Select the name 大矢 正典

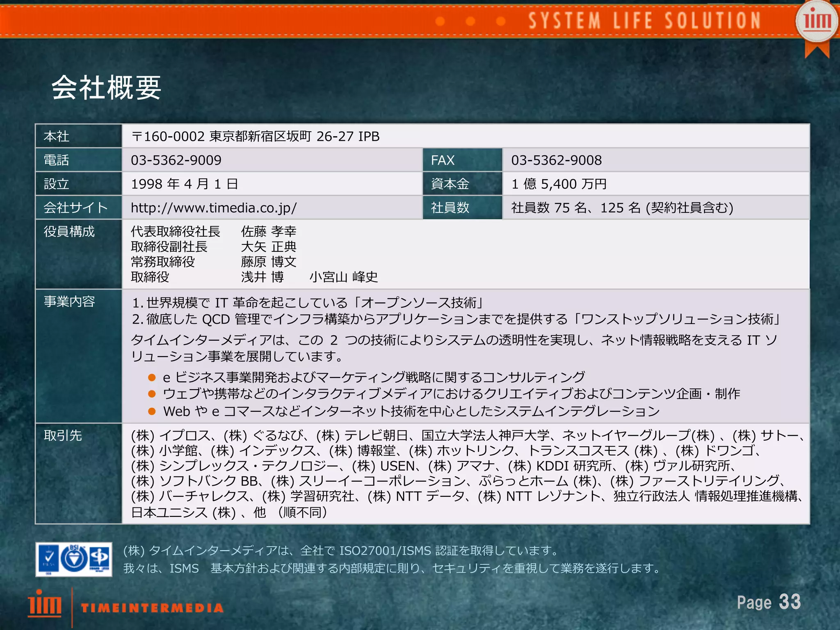(269, 247)
